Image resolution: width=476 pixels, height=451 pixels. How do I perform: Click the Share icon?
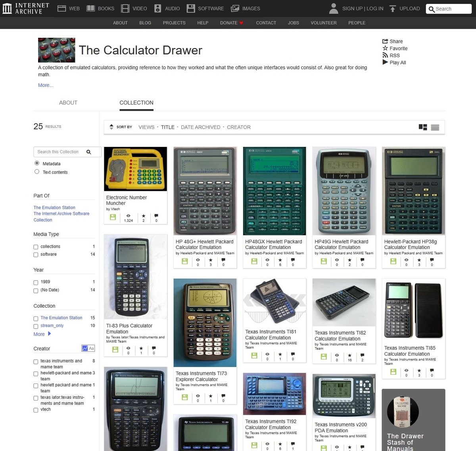(386, 41)
